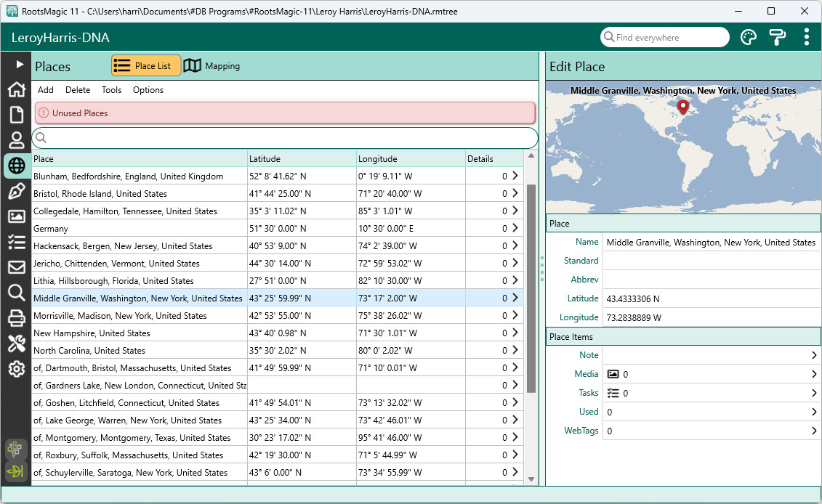Click the place list scrollbar down arrow

click(x=531, y=479)
